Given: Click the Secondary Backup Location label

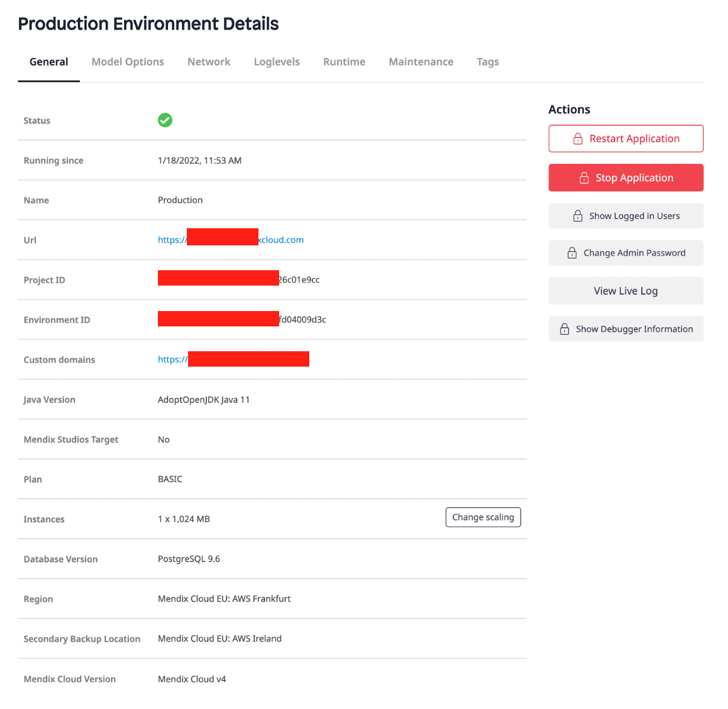Looking at the screenshot, I should (82, 639).
